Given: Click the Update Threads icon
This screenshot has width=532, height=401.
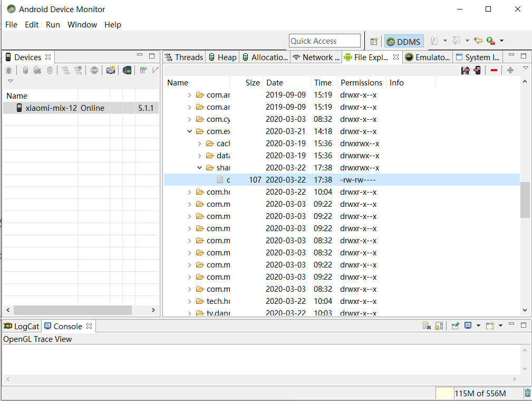Looking at the screenshot, I should point(65,70).
